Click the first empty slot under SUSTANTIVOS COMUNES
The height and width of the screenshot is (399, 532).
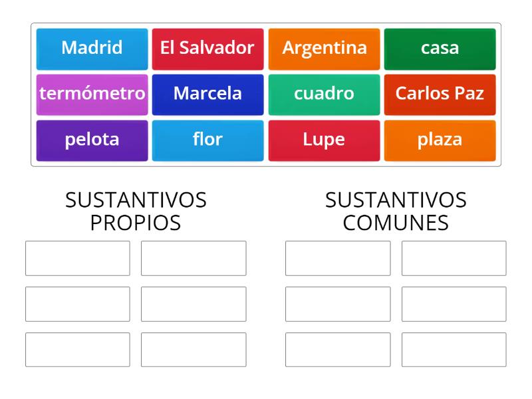coord(337,258)
